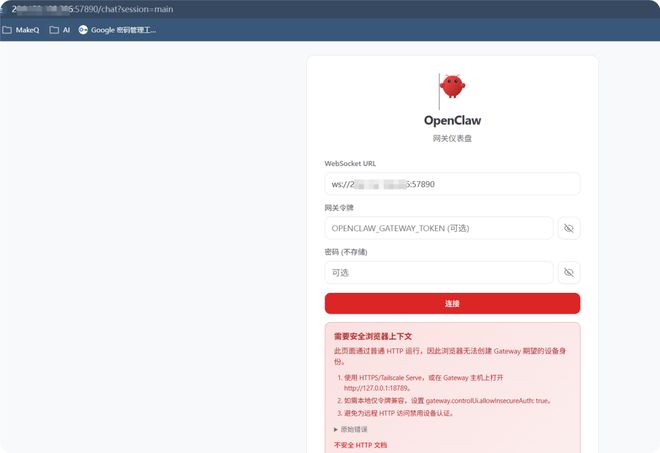
Task: Click the OpenClaw title text
Action: pyautogui.click(x=452, y=120)
